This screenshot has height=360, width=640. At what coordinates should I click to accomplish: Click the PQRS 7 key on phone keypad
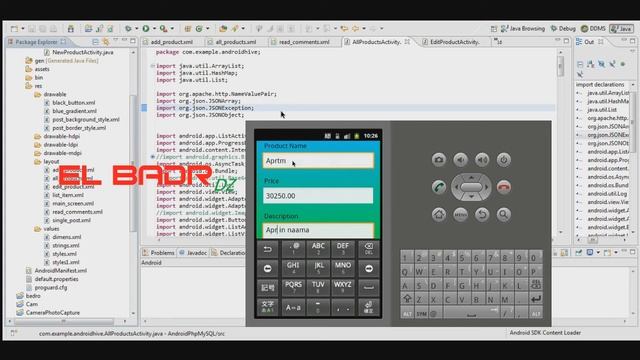coord(293,287)
